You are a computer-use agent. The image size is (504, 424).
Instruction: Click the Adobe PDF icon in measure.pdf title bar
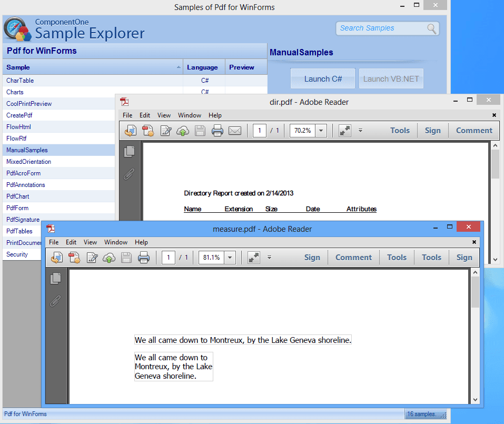[x=51, y=229]
